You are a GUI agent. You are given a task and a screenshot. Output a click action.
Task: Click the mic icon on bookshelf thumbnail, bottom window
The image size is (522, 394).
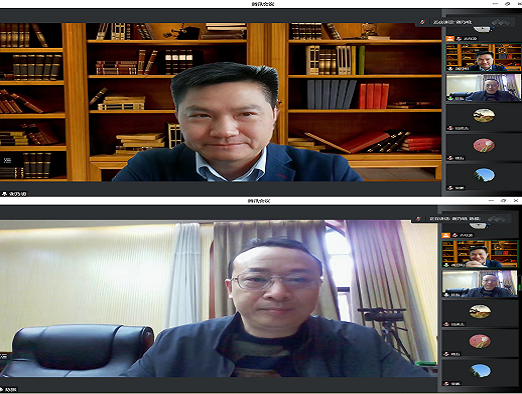446,265
